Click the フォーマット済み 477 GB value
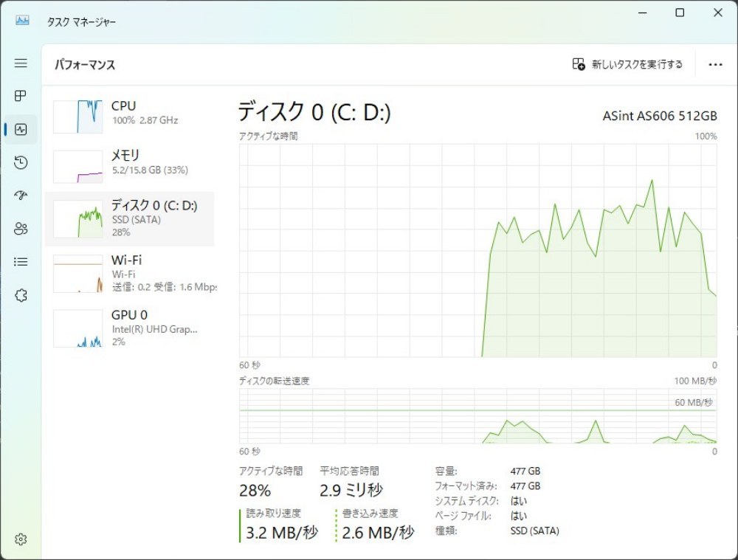 (525, 486)
